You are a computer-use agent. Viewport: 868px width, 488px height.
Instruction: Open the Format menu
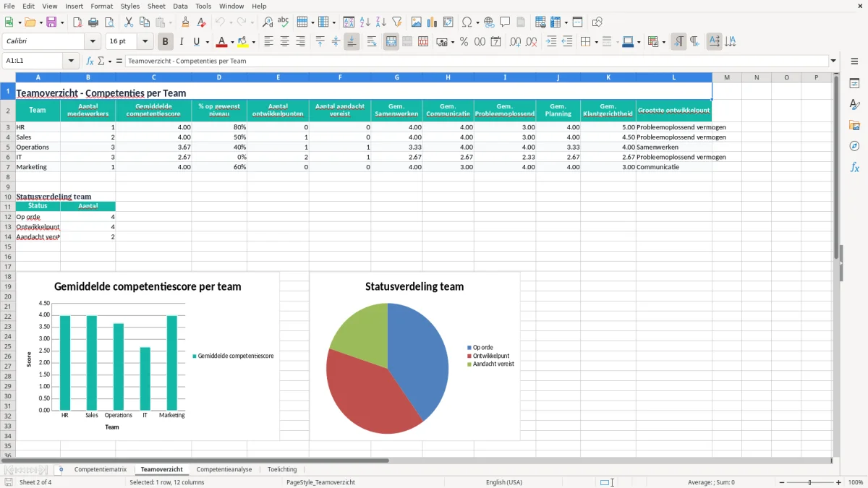[101, 6]
